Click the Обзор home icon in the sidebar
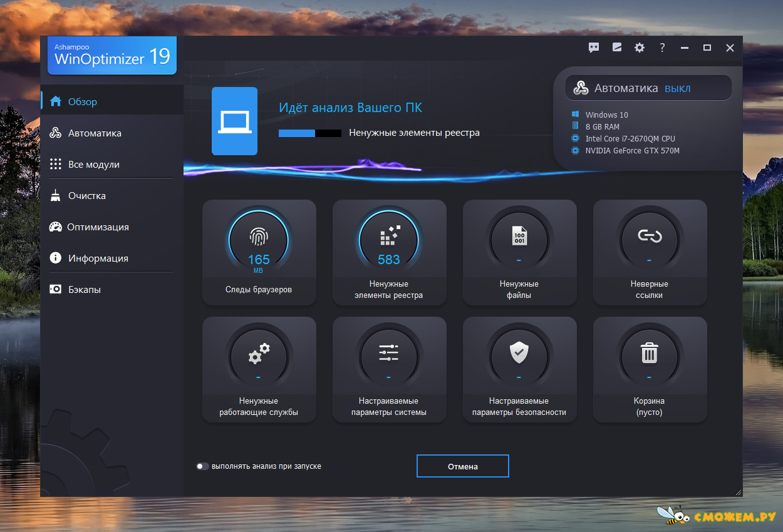Viewport: 783px width, 532px height. [56, 101]
